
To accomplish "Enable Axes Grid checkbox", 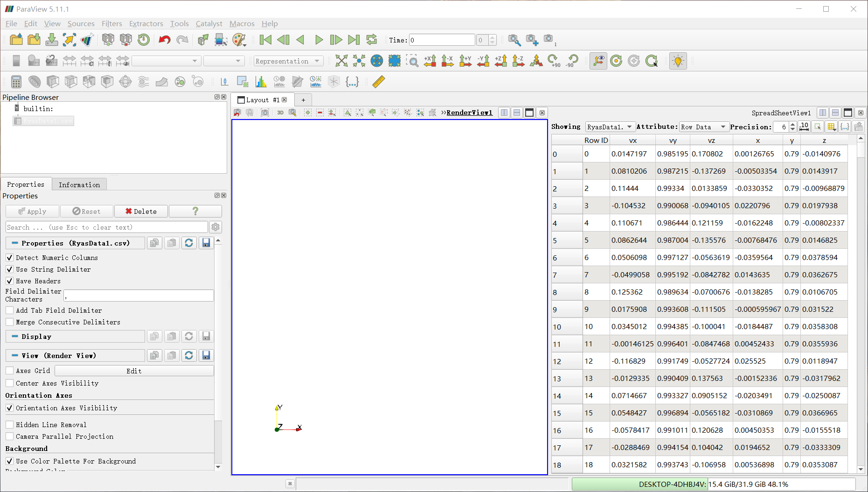I will (x=9, y=371).
